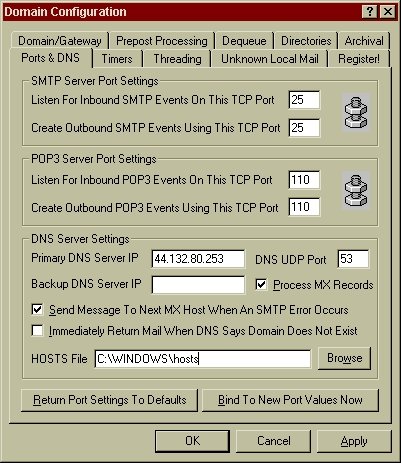
Task: Click the POP3 nuts-and-bolts icon
Action: click(356, 190)
